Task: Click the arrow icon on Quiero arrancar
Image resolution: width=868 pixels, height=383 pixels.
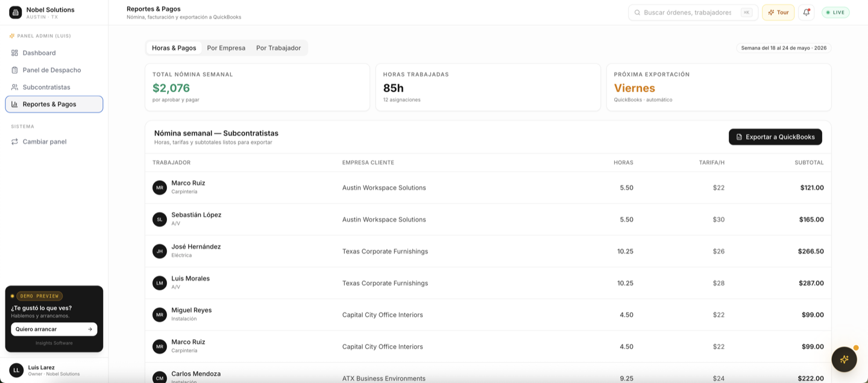Action: [x=90, y=329]
